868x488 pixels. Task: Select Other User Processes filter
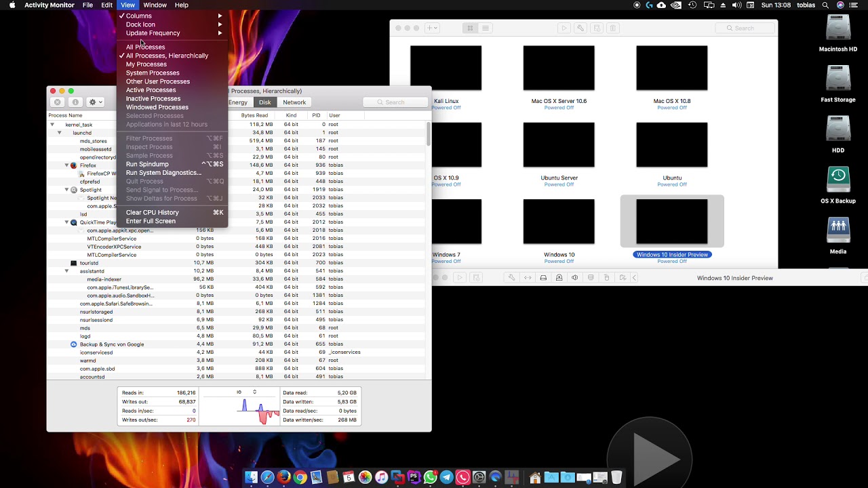click(x=174, y=81)
